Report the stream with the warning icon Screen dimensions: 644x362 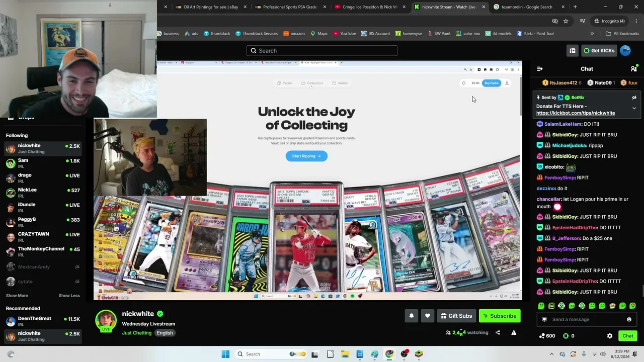pos(514,333)
